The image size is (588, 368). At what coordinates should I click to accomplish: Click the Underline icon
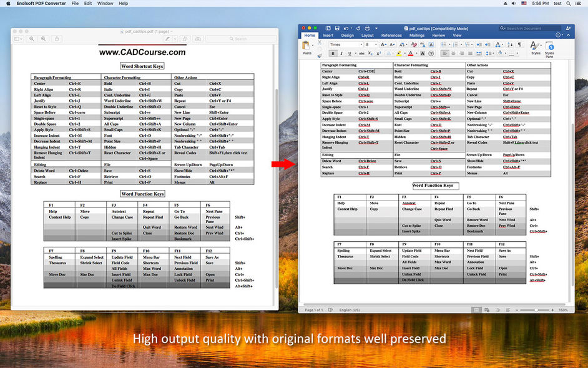point(348,53)
